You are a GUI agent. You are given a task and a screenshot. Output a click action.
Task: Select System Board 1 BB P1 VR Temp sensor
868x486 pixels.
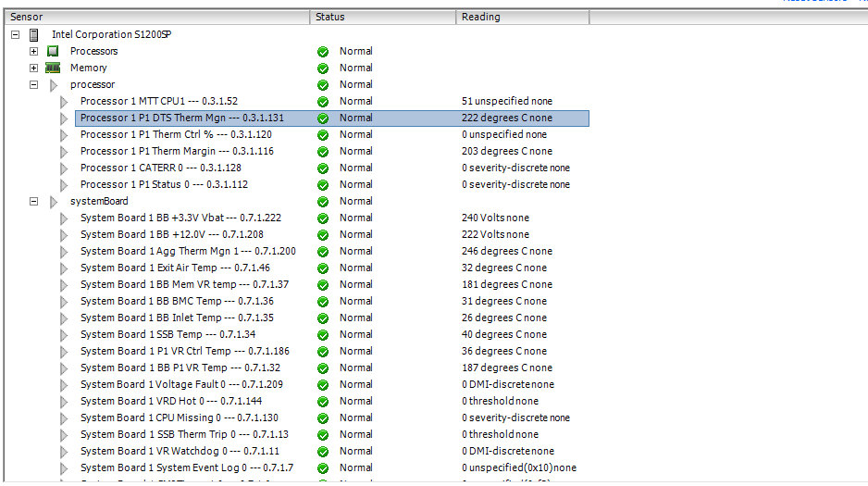[x=180, y=368]
